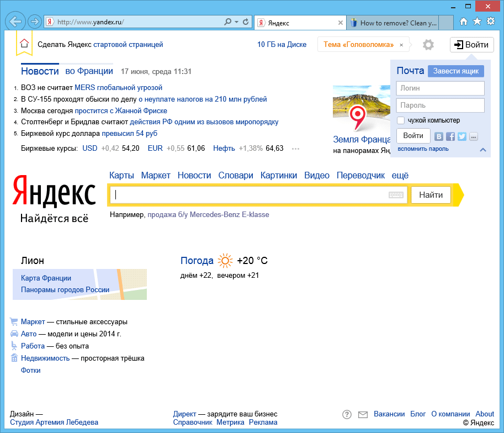Open favorites with the star icon

tap(477, 22)
